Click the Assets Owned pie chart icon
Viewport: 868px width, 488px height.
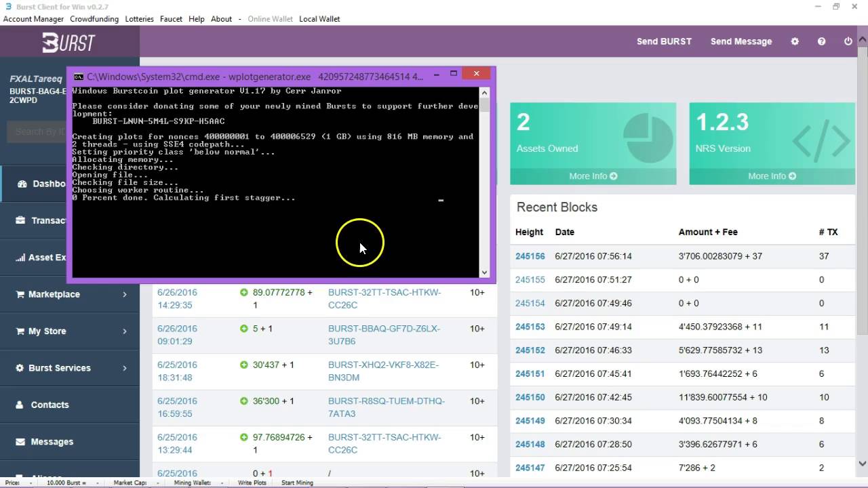pos(648,138)
